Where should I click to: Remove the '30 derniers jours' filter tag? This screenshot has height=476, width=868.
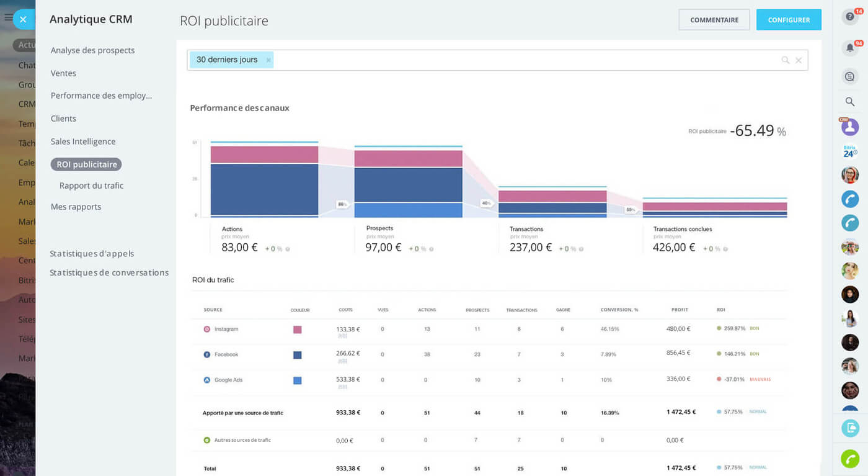pos(268,60)
